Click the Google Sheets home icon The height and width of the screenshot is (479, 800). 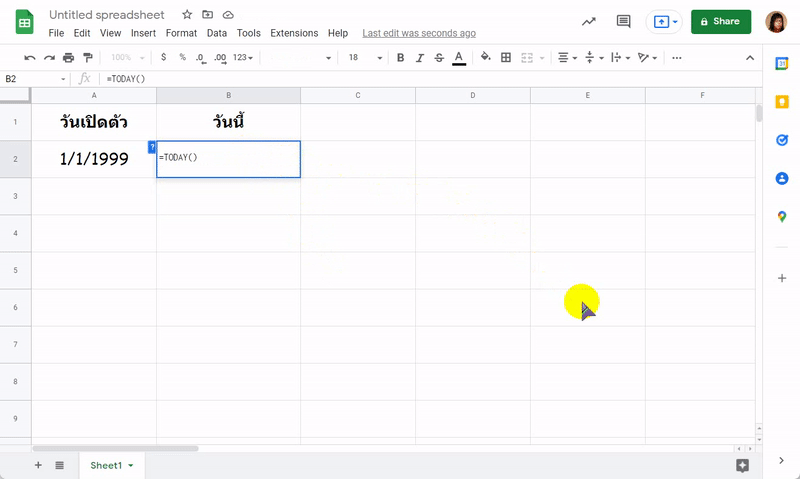(x=24, y=22)
